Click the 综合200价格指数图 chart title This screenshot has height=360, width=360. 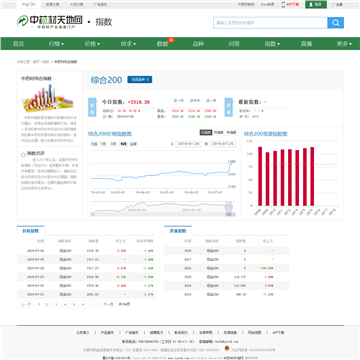[110, 134]
